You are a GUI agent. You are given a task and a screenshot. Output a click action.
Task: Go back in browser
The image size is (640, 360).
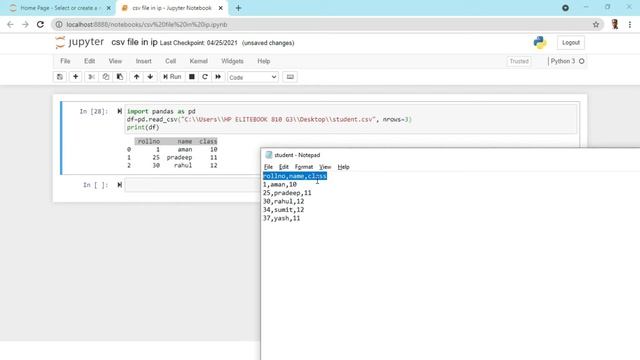(10, 24)
